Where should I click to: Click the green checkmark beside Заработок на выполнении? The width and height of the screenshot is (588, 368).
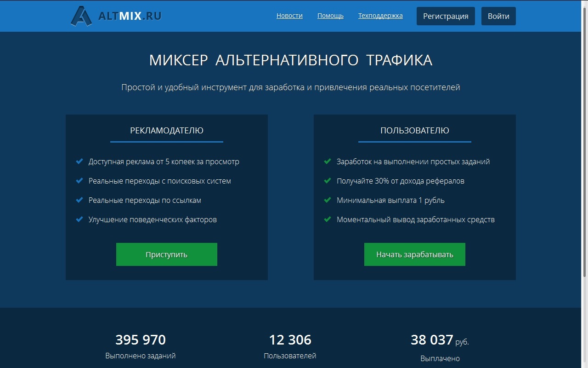click(327, 161)
